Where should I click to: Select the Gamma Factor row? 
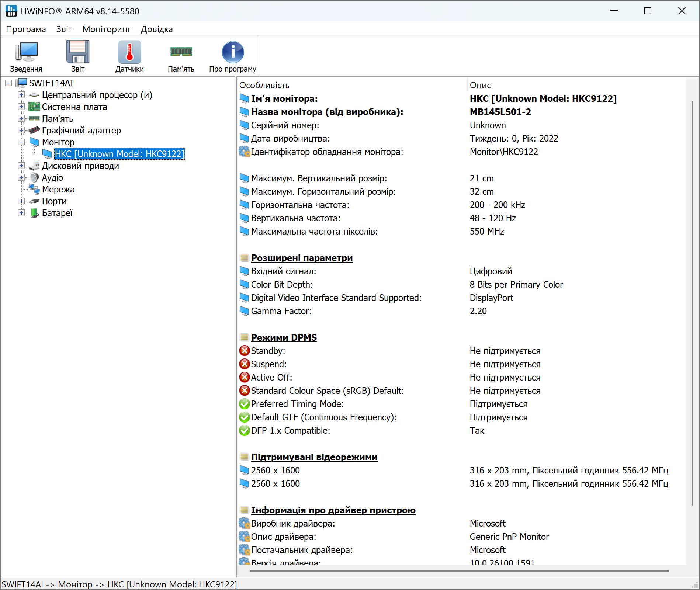(462, 311)
